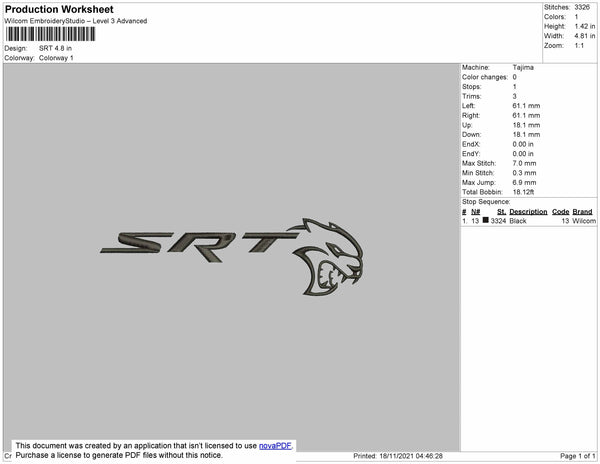Select the EndX value '0.00 in'
This screenshot has width=600, height=464.
point(523,144)
